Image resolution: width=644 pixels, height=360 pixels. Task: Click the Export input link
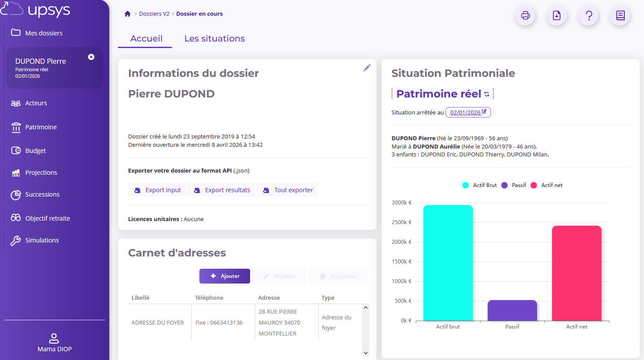[x=157, y=190]
